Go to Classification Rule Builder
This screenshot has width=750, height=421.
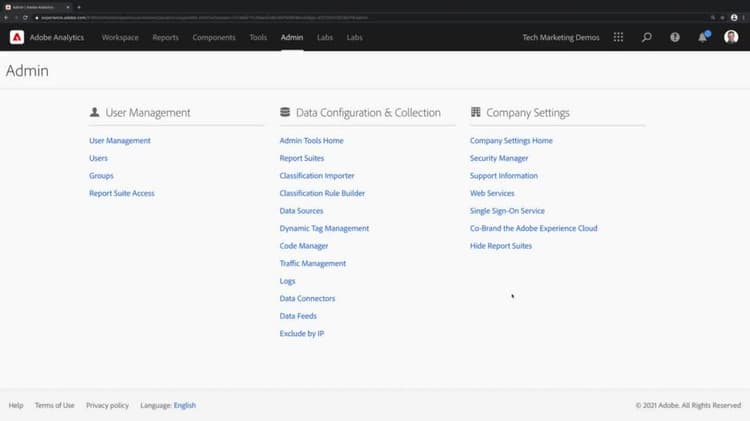(322, 193)
